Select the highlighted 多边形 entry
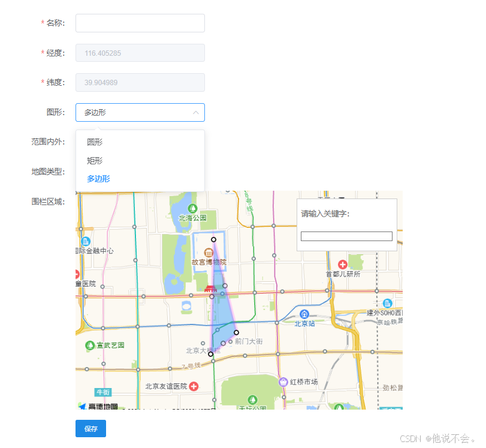This screenshot has height=448, width=486. tap(98, 179)
